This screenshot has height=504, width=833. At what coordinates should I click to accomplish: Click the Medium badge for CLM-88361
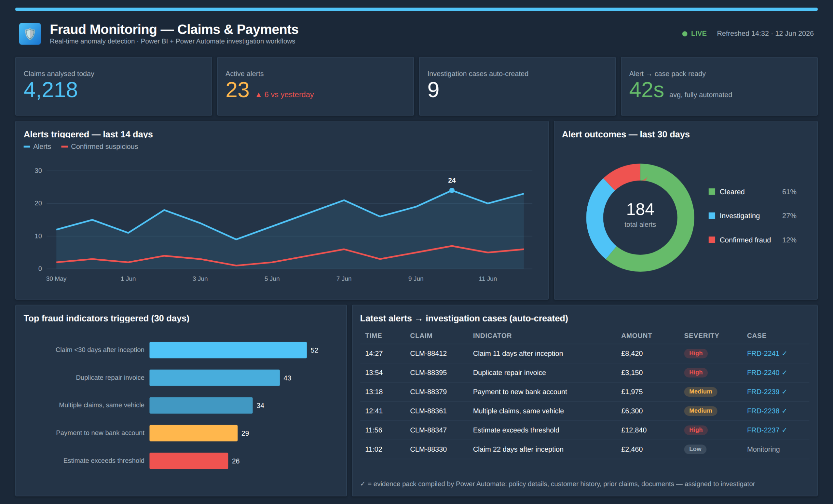pos(701,411)
